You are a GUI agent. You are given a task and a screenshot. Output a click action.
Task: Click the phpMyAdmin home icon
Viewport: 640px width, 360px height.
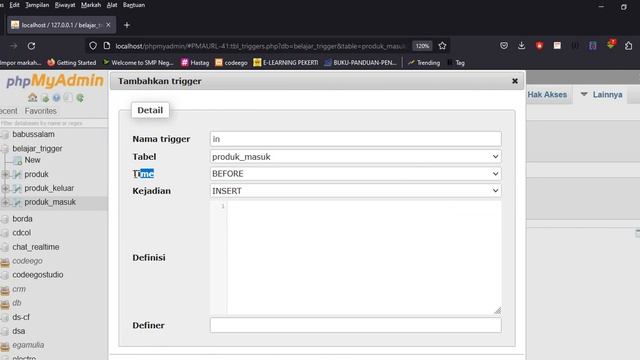tap(33, 98)
